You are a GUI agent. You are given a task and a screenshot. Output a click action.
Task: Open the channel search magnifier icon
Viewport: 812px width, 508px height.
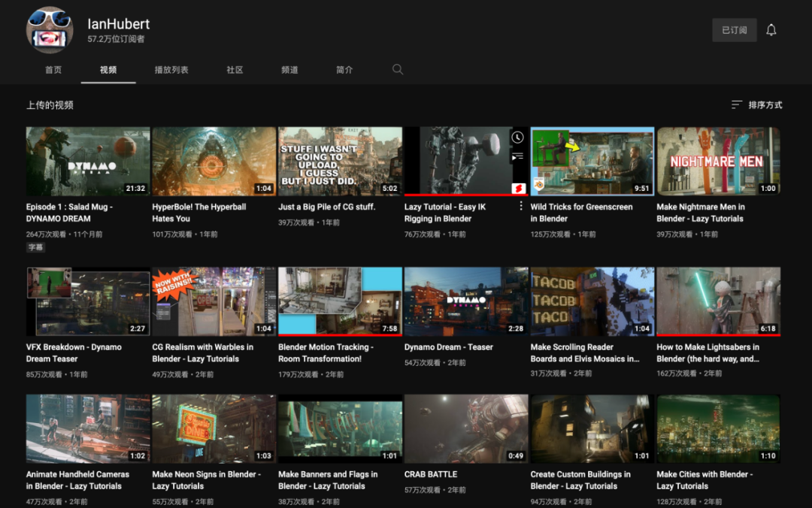click(398, 69)
